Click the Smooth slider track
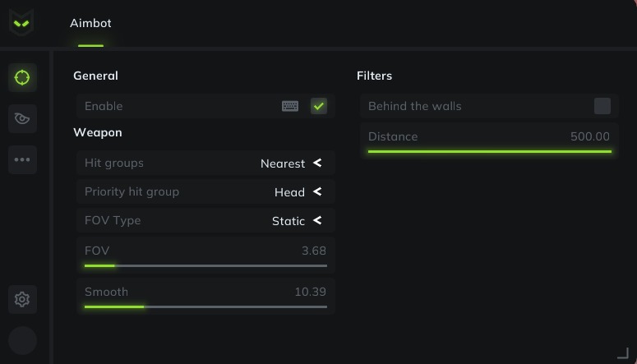Viewport: 637px width, 364px height. (x=205, y=306)
